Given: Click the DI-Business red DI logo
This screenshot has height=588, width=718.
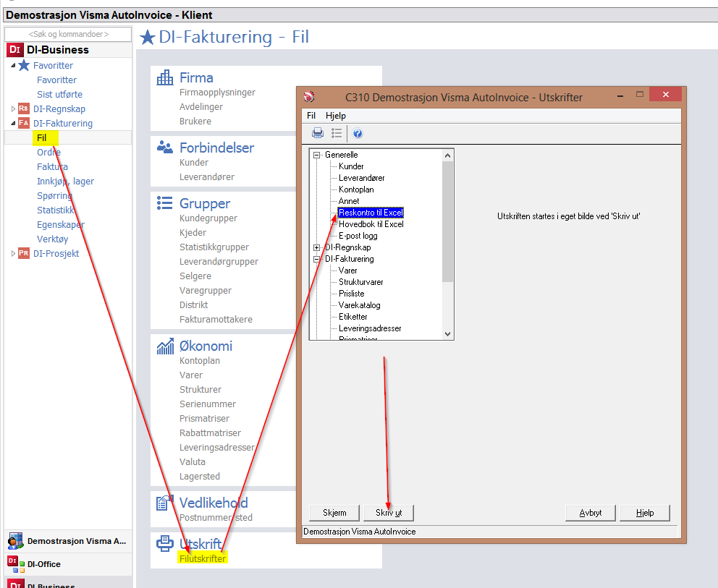Looking at the screenshot, I should (x=15, y=49).
